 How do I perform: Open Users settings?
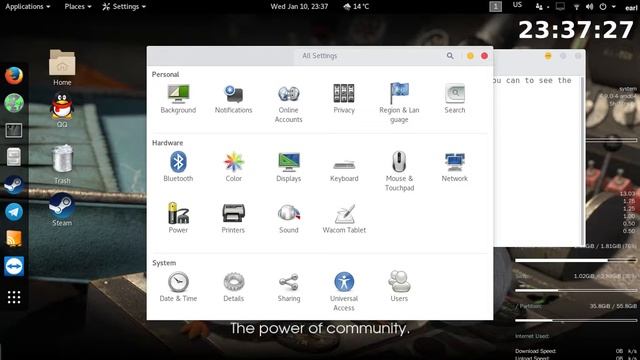[x=399, y=287]
